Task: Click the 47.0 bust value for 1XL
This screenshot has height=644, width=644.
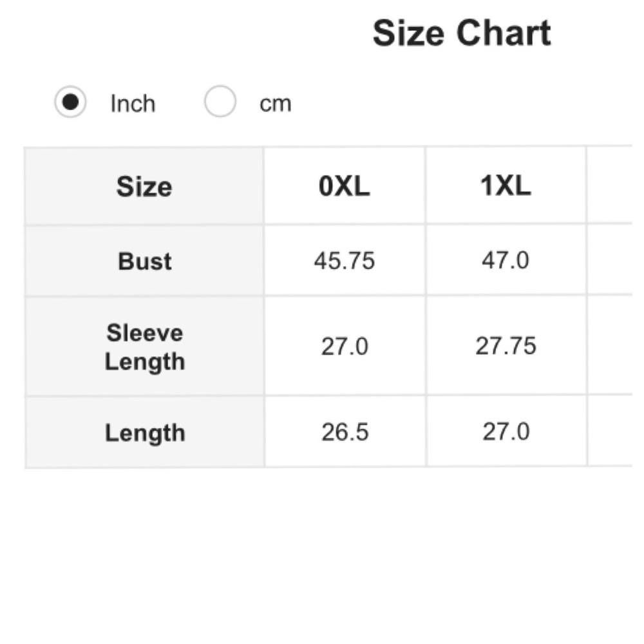Action: coord(506,261)
